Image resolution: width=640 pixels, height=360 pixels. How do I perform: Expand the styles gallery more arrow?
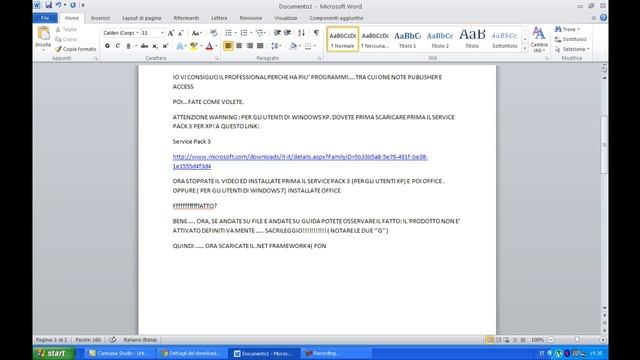pyautogui.click(x=525, y=49)
